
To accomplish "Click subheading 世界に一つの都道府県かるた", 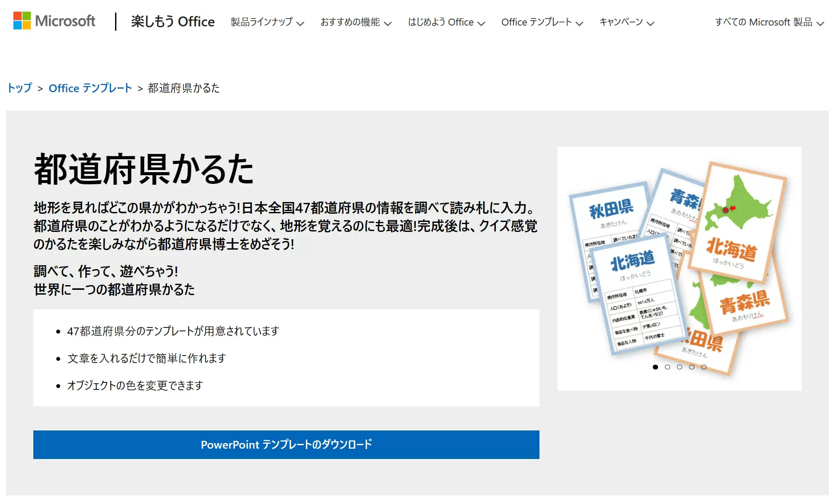I will pos(114,289).
